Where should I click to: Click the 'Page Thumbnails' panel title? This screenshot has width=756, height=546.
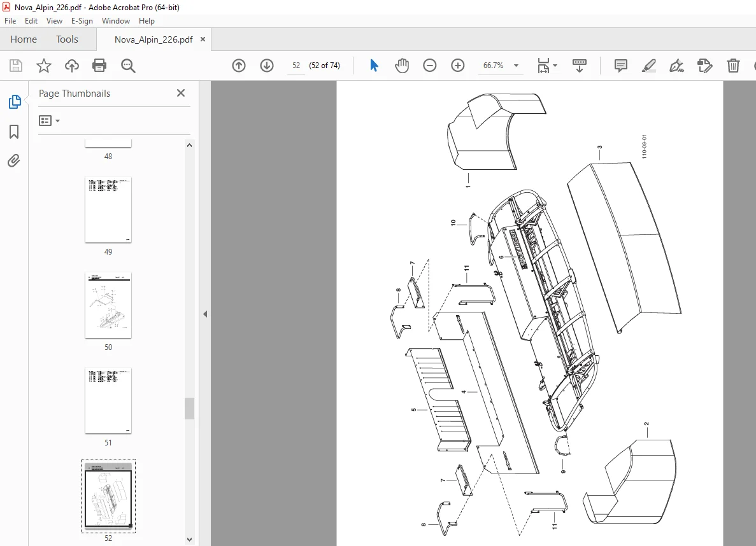tap(75, 94)
